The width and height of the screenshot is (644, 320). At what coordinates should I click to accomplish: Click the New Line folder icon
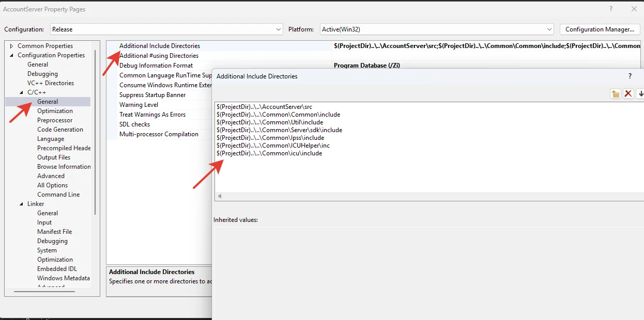click(615, 93)
